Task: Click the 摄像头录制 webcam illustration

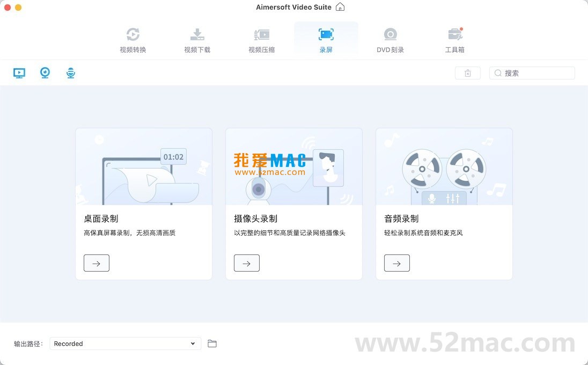Action: pos(294,166)
